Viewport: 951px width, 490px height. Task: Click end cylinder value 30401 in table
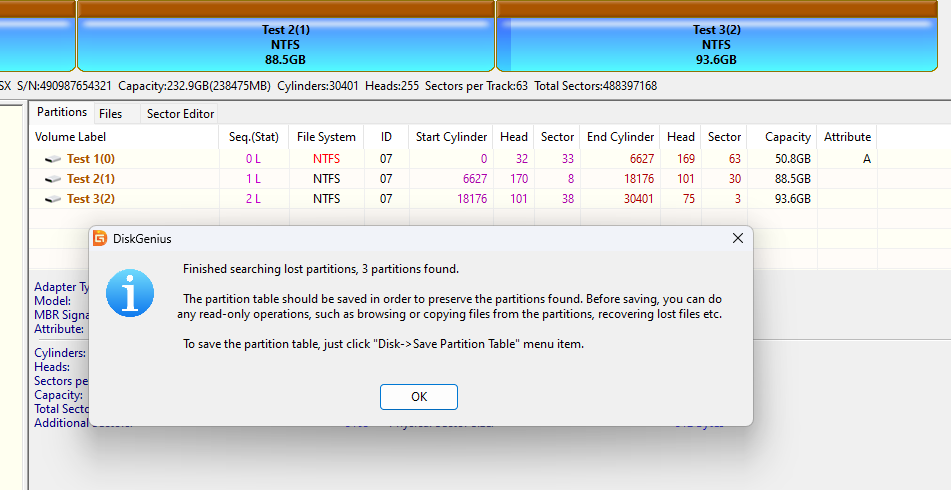click(639, 199)
